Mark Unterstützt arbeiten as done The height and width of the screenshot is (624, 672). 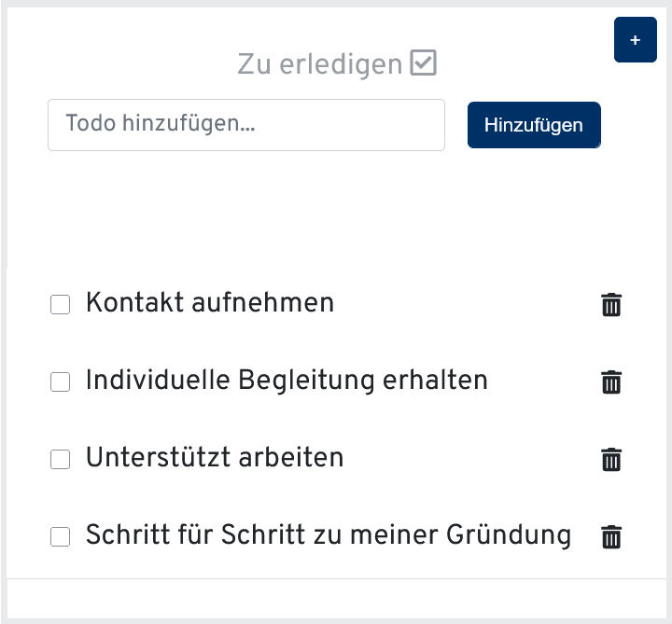[60, 460]
